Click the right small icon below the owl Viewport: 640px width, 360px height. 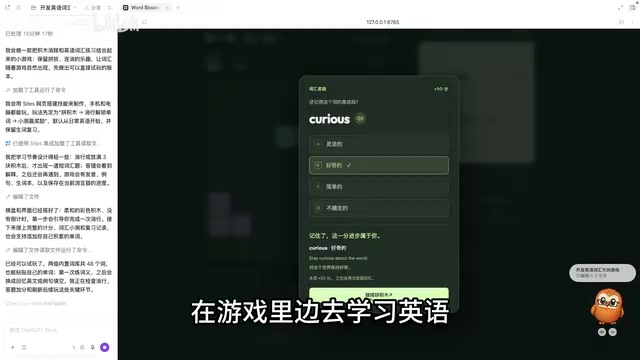click(x=613, y=332)
